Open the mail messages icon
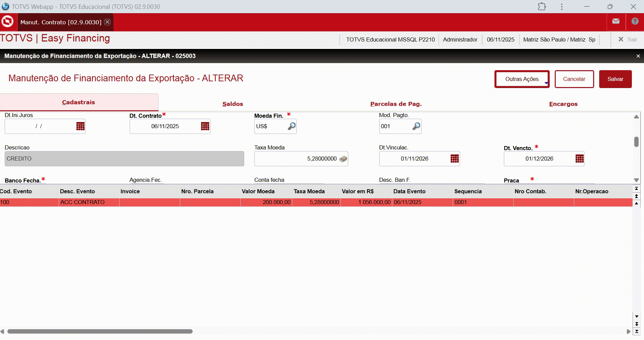This screenshot has width=644, height=340. pos(616,21)
